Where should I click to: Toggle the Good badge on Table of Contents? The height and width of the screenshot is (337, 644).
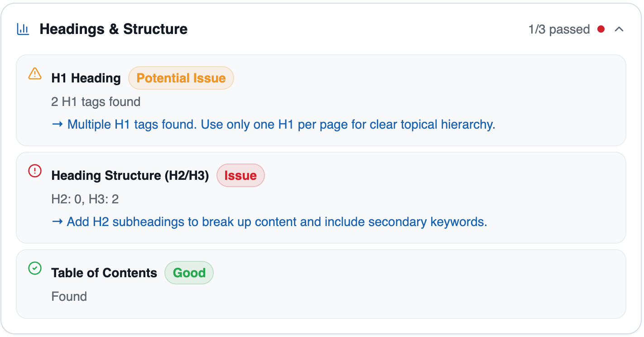pyautogui.click(x=189, y=273)
